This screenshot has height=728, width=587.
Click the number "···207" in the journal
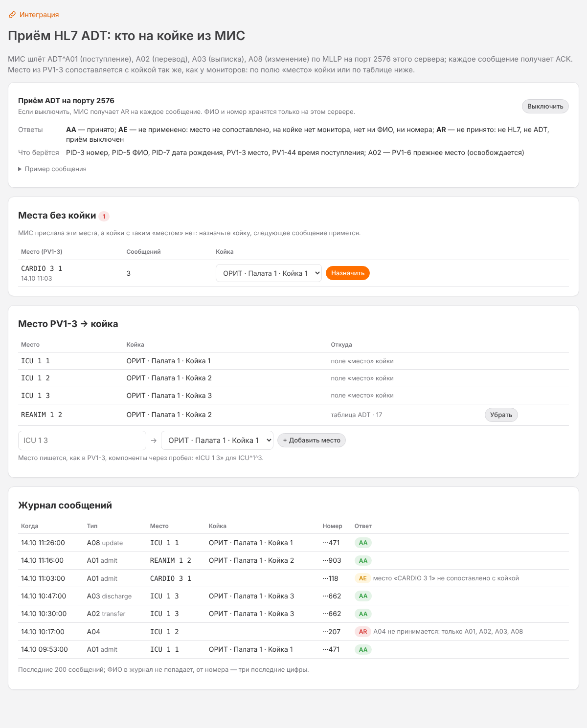pyautogui.click(x=332, y=632)
